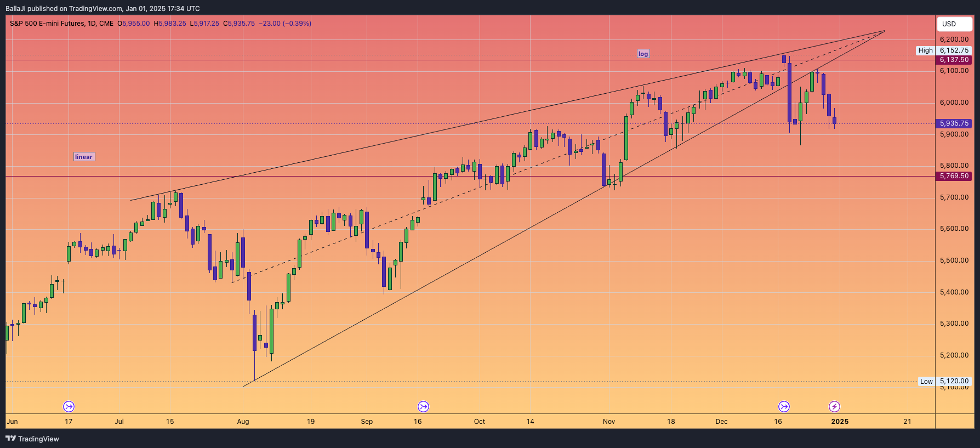This screenshot has width=980, height=448.
Task: Click the 'log' label on the chart
Action: click(x=643, y=54)
